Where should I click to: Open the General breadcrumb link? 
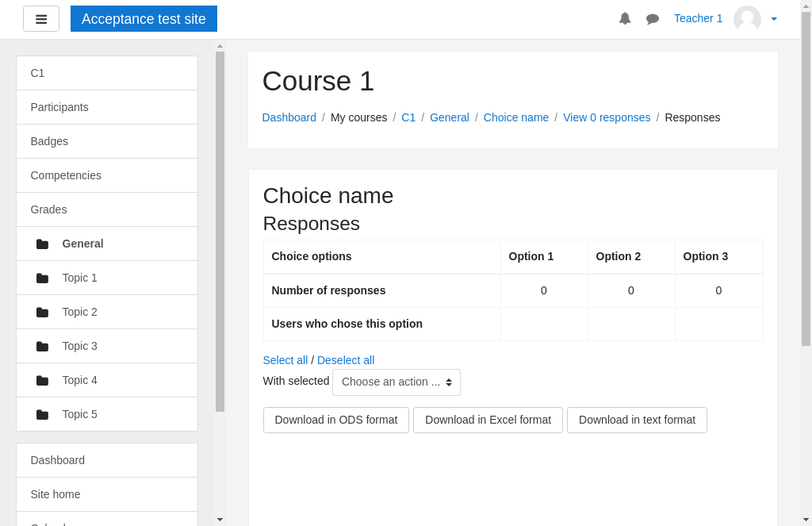click(450, 117)
